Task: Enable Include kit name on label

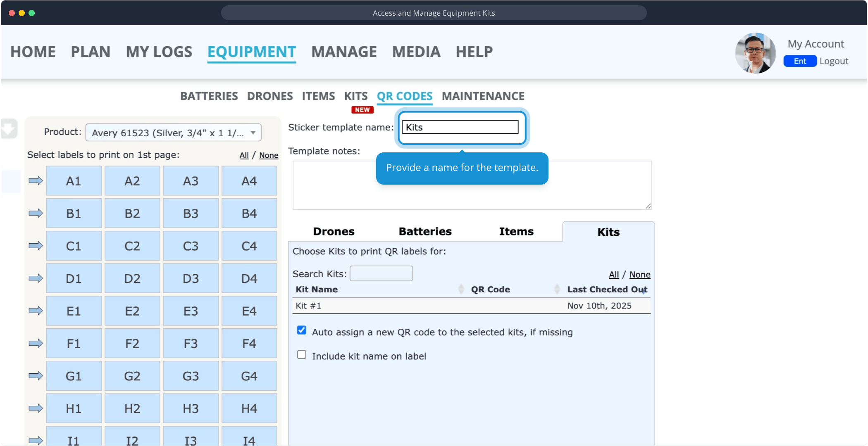Action: click(x=302, y=355)
